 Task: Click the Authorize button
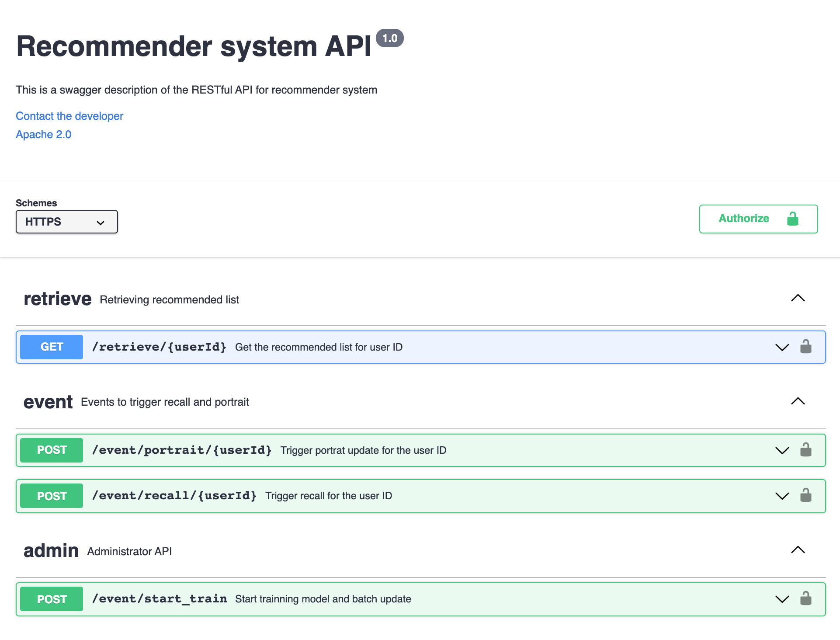click(x=759, y=219)
